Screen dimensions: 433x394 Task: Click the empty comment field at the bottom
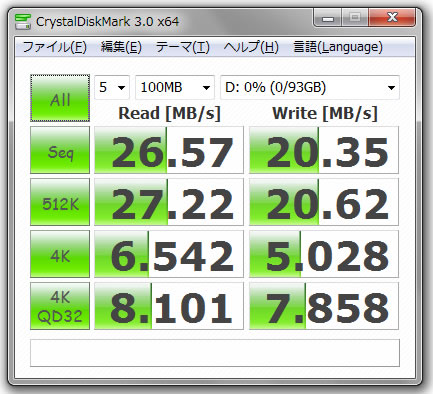coord(215,353)
